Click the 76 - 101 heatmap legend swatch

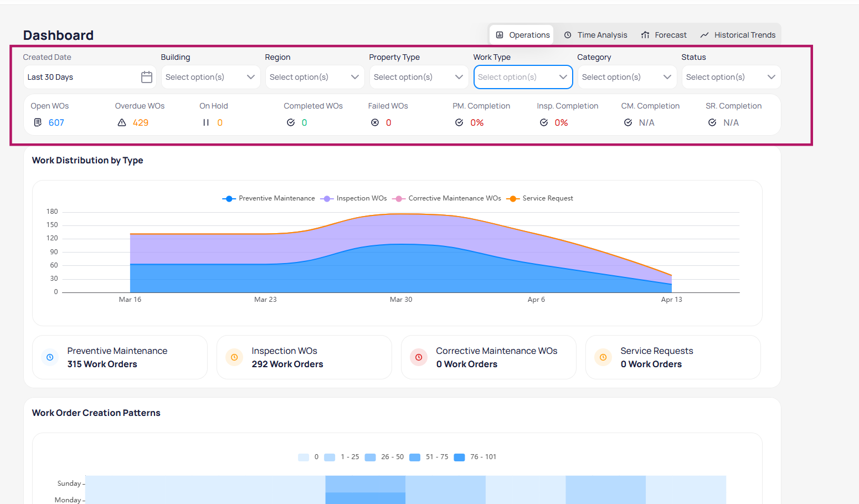tap(459, 457)
